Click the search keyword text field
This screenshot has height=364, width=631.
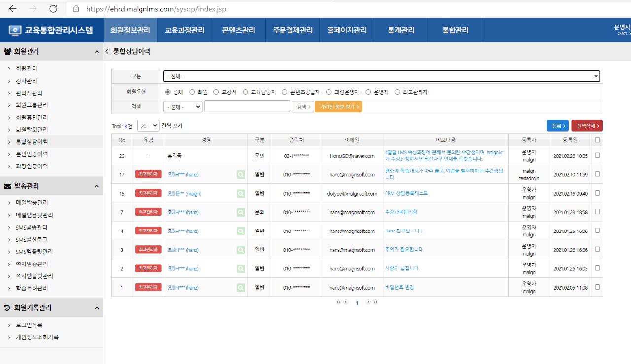pos(247,106)
